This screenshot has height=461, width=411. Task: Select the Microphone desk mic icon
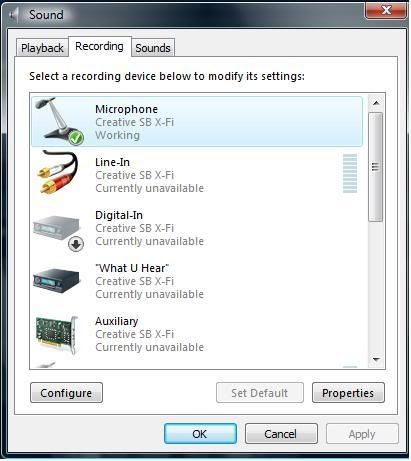[x=59, y=120]
